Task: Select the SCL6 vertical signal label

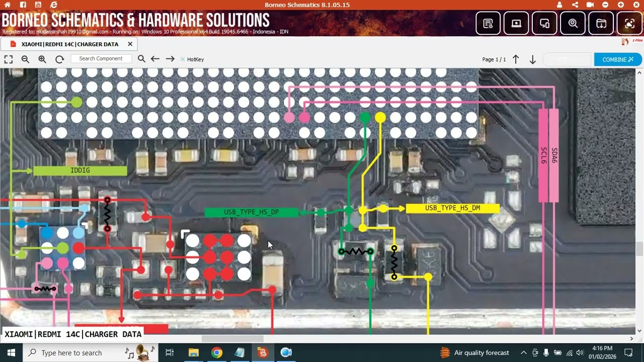Action: [x=543, y=155]
